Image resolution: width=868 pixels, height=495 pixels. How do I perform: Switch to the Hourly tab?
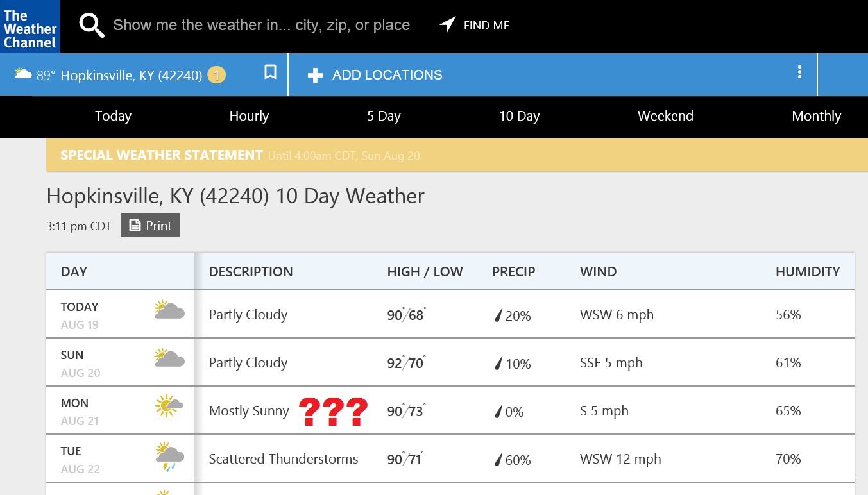pyautogui.click(x=249, y=116)
